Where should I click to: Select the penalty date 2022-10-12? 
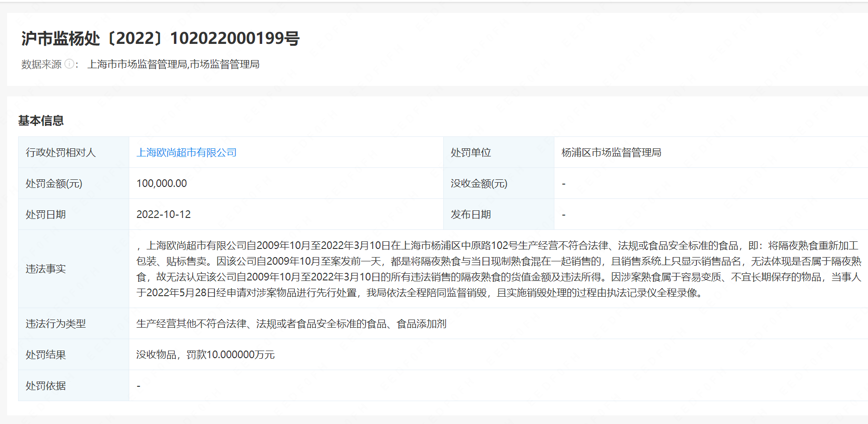163,215
